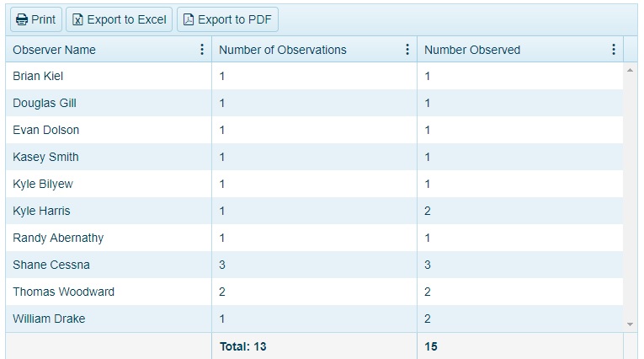The image size is (644, 359).
Task: Sort by Number Observed header
Action: point(472,50)
